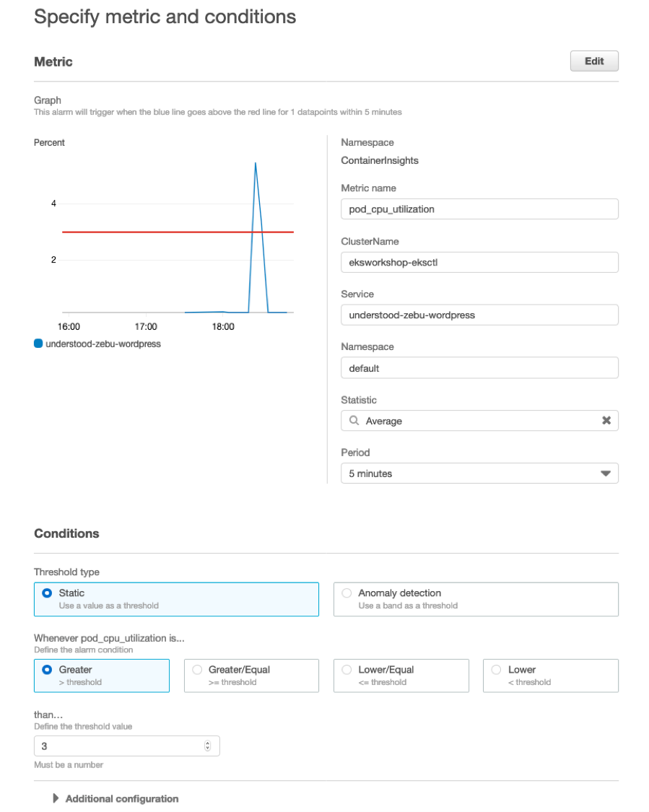Click the threshold value input showing 3

click(126, 746)
